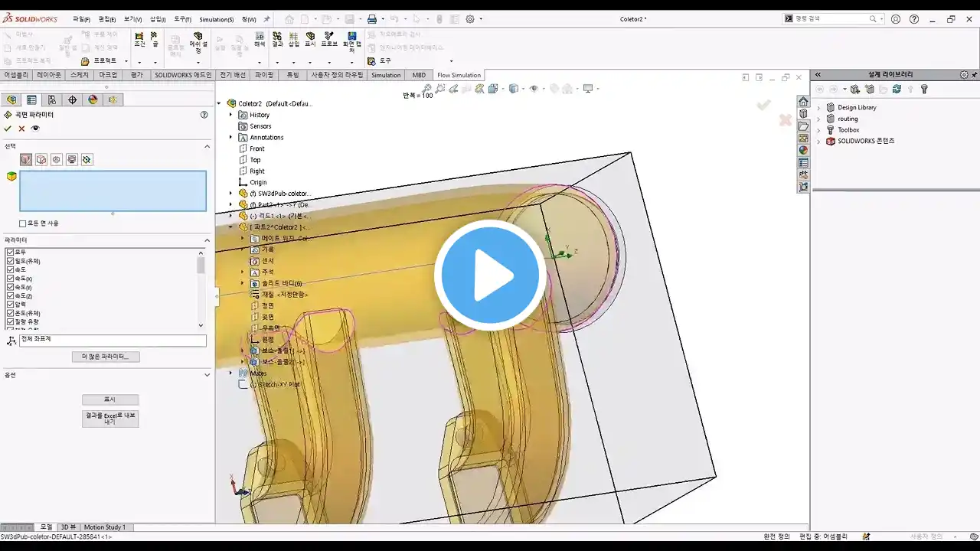This screenshot has width=980, height=551.
Task: Uncheck the 밀도(유체) parameter checkbox
Action: pos(10,261)
